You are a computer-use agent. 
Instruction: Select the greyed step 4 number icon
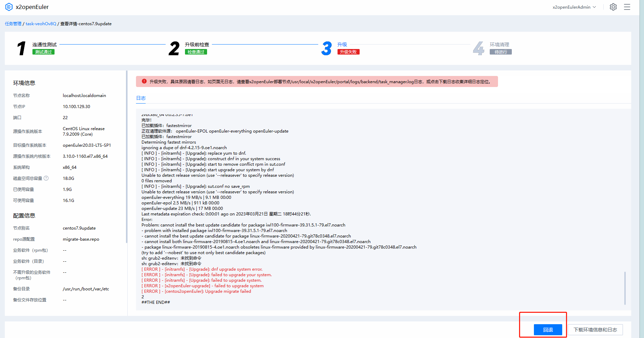click(x=478, y=48)
